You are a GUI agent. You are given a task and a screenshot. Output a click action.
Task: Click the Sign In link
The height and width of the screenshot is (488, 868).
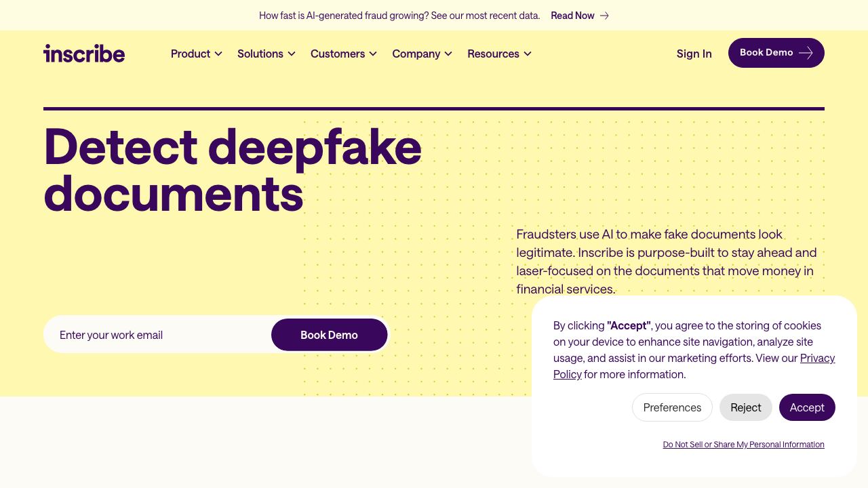(x=694, y=54)
